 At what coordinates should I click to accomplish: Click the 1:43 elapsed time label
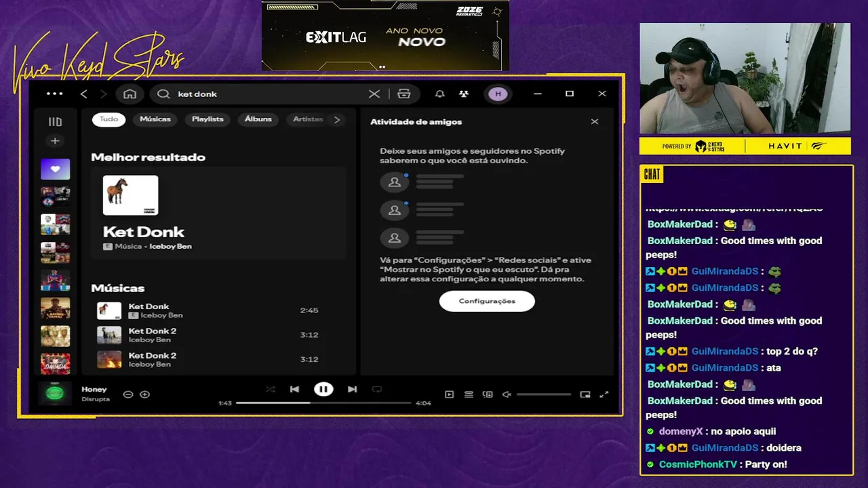coord(225,403)
